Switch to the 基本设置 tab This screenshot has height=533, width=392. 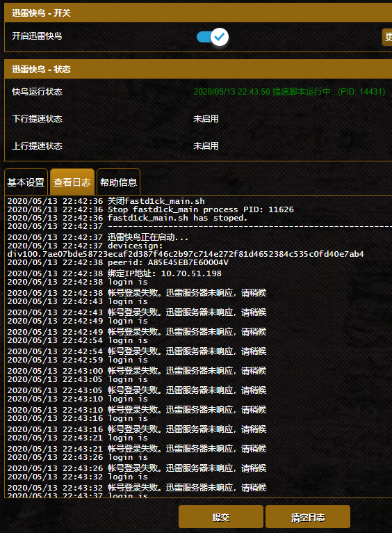click(x=26, y=182)
